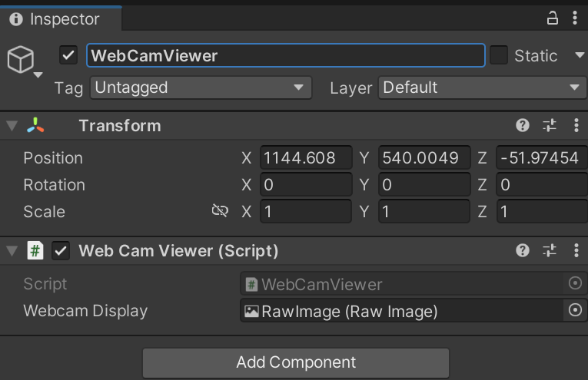This screenshot has width=588, height=380.
Task: Click the Transform component title
Action: (120, 126)
